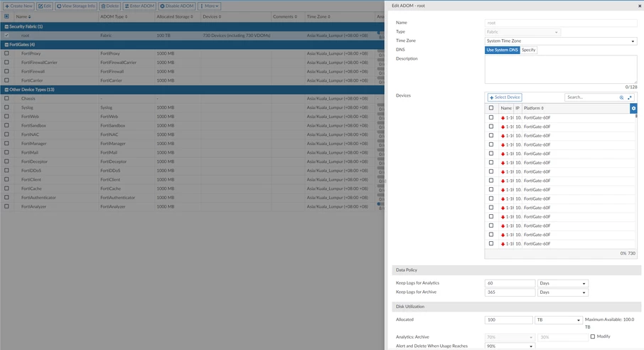Sort by Comments column header
644x350 pixels.
click(x=284, y=17)
